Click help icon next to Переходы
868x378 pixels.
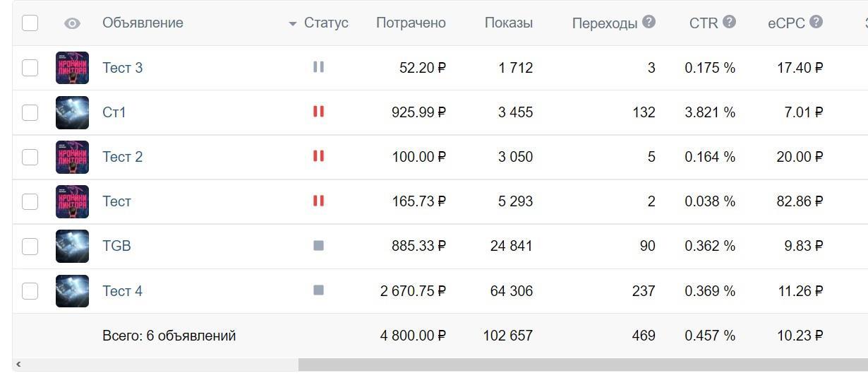point(649,22)
